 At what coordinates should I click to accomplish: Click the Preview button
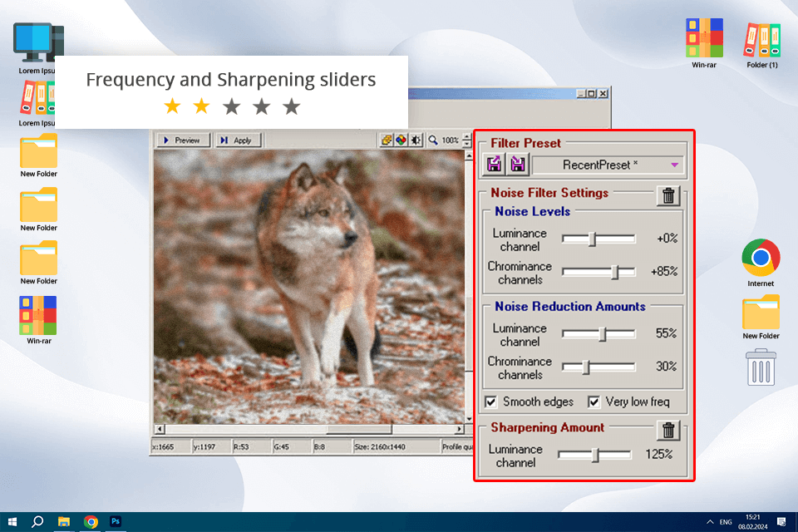tap(183, 140)
